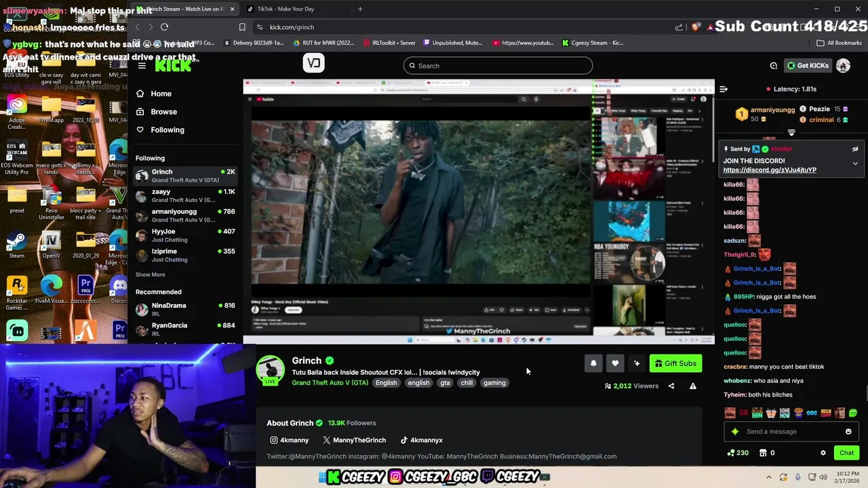This screenshot has height=488, width=868.
Task: Open Cgeezy Stream bookmark
Action: pos(593,43)
